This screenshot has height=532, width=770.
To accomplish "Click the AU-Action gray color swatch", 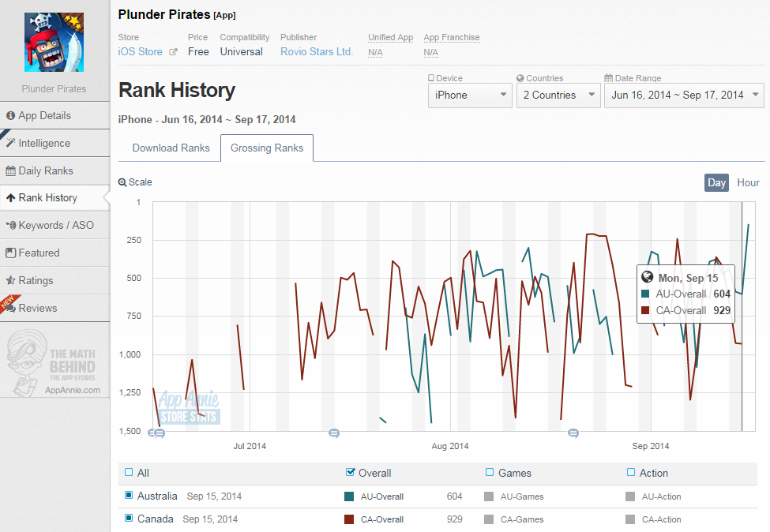I will 630,496.
